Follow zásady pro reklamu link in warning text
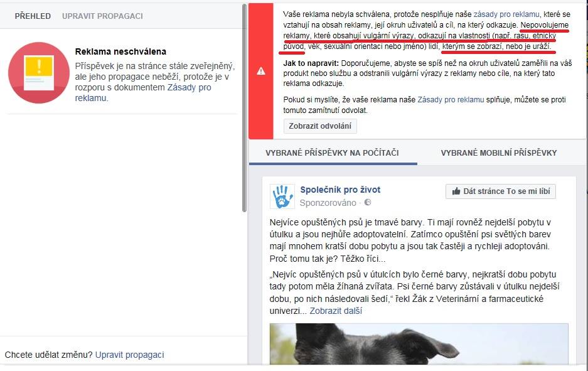Screen dimensions: 588x371 point(506,14)
